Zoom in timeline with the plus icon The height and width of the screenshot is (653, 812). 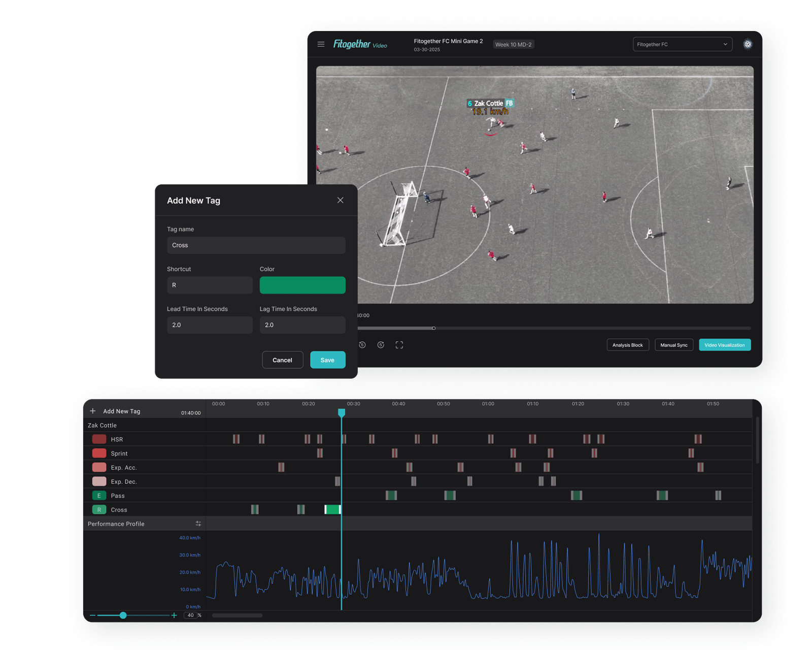point(174,615)
